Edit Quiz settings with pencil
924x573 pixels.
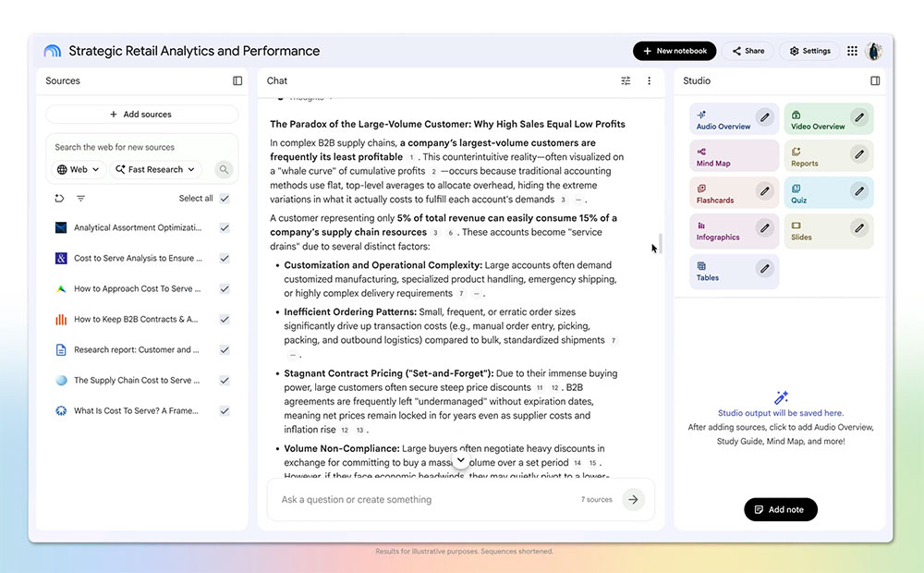[x=859, y=191]
